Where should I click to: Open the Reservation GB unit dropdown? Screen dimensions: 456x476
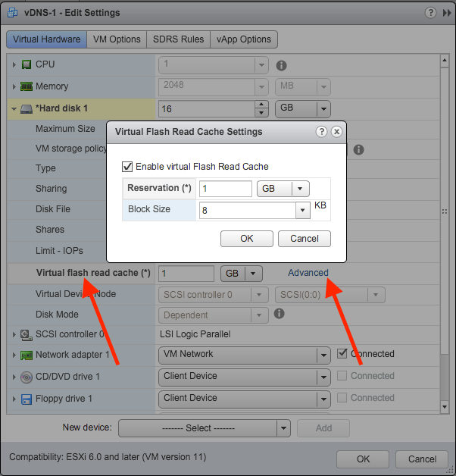click(x=283, y=189)
